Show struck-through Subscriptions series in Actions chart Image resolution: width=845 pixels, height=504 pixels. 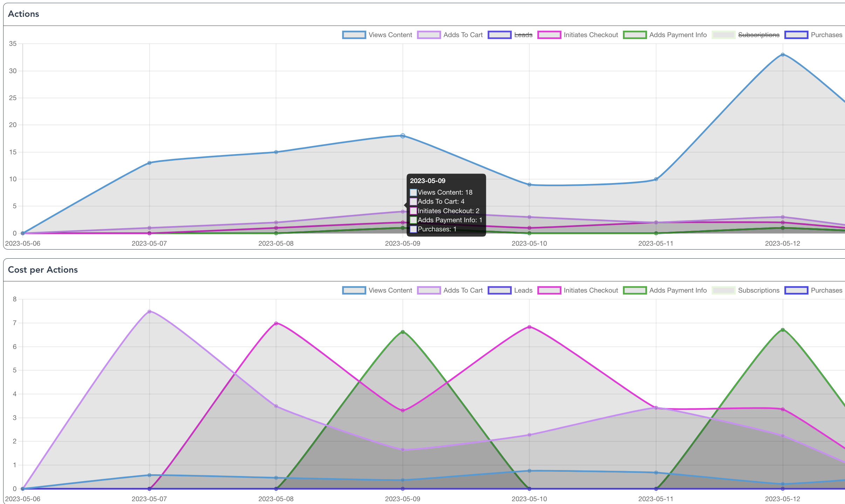coord(758,35)
